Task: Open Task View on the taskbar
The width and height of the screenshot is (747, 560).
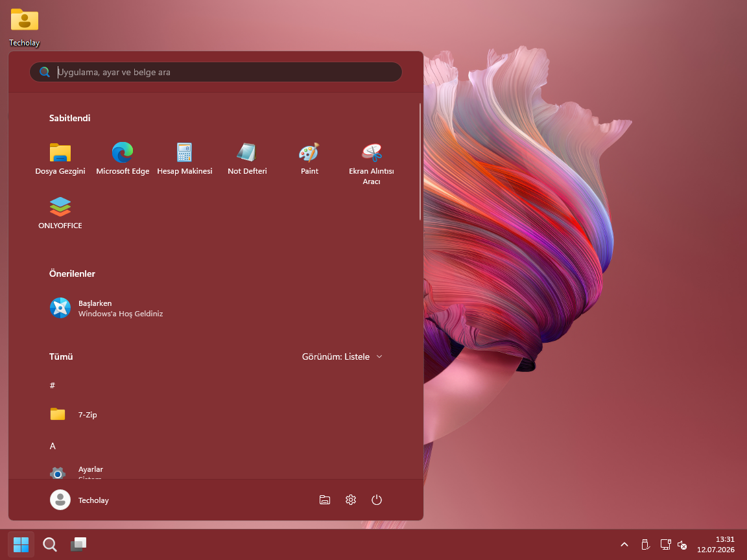Action: (x=78, y=544)
